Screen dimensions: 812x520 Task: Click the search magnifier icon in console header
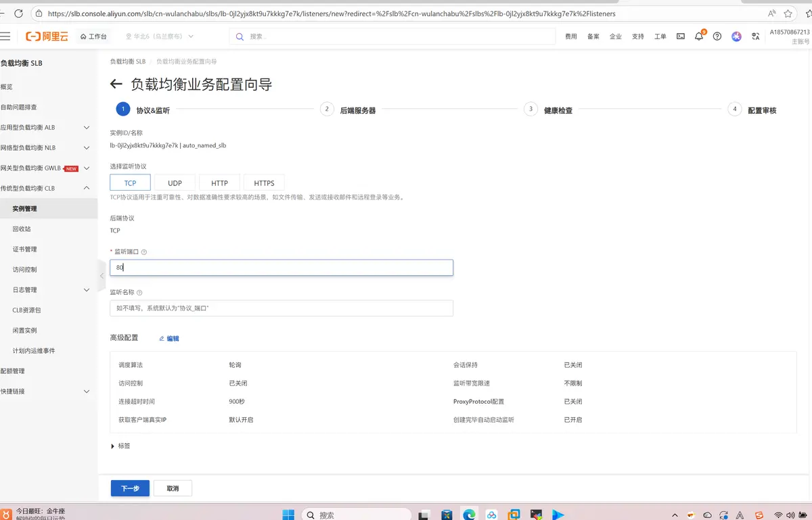240,37
